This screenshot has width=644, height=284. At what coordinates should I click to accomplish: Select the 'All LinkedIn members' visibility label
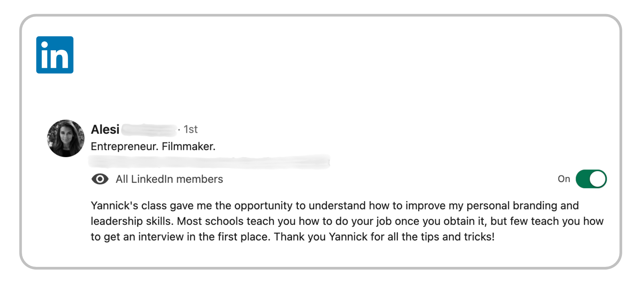[x=169, y=179]
